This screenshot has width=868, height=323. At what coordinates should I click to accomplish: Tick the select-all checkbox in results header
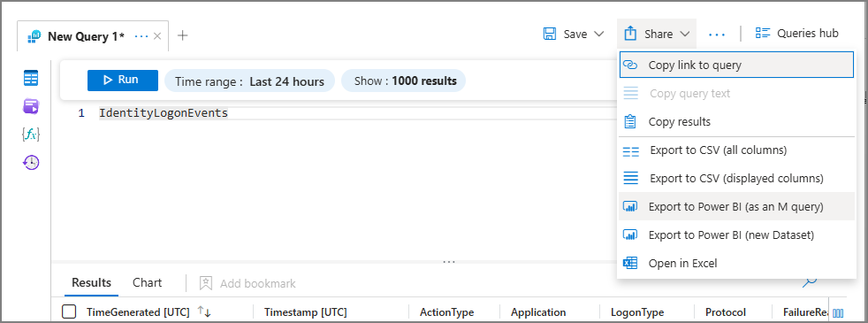click(x=69, y=311)
